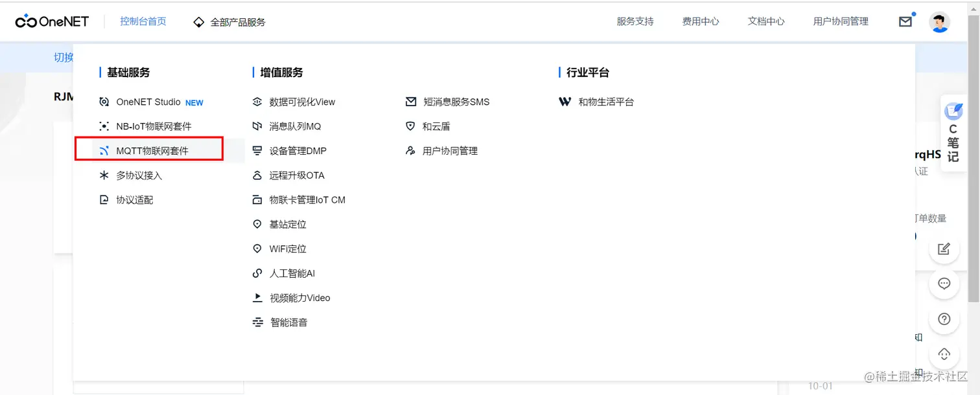Click the 和物生活平台 W icon
The image size is (980, 395).
[565, 102]
